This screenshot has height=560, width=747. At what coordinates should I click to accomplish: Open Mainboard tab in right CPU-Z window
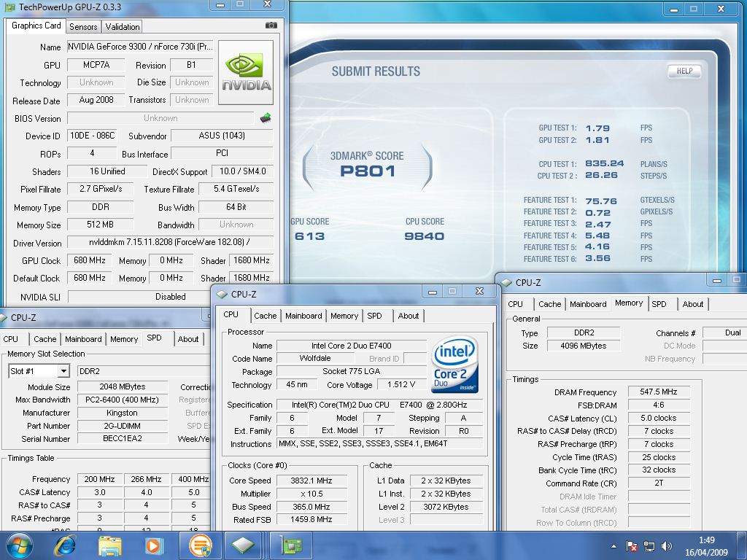(588, 304)
